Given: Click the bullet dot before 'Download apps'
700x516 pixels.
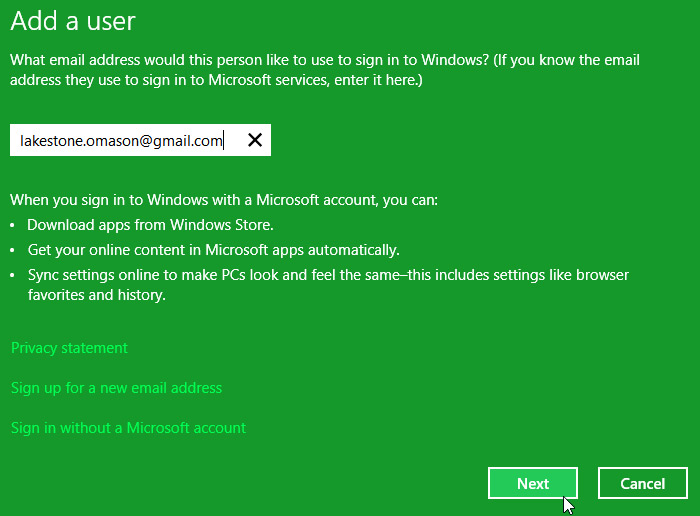Looking at the screenshot, I should pyautogui.click(x=14, y=226).
